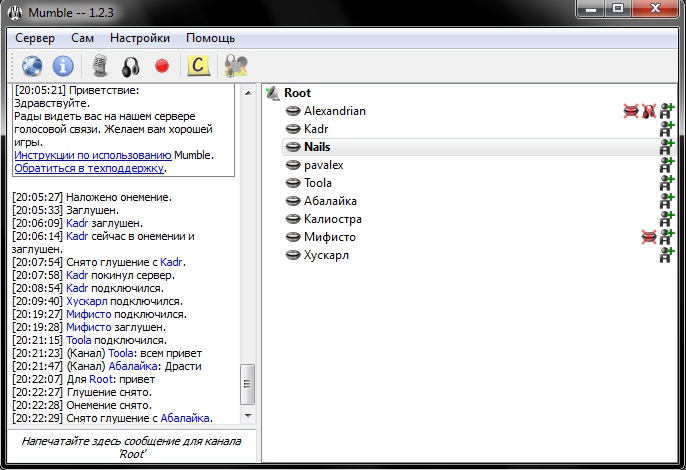This screenshot has height=470, width=686.
Task: Click the Root channel icon
Action: (x=273, y=93)
